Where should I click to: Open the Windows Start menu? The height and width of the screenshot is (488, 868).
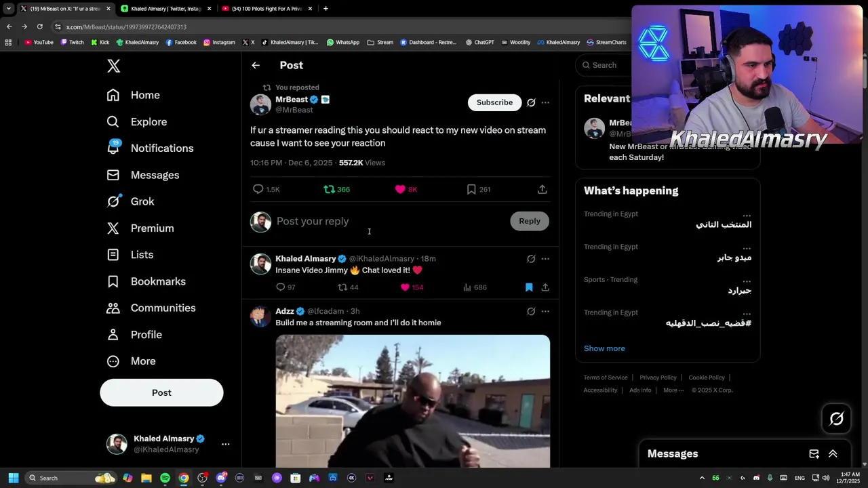13,478
